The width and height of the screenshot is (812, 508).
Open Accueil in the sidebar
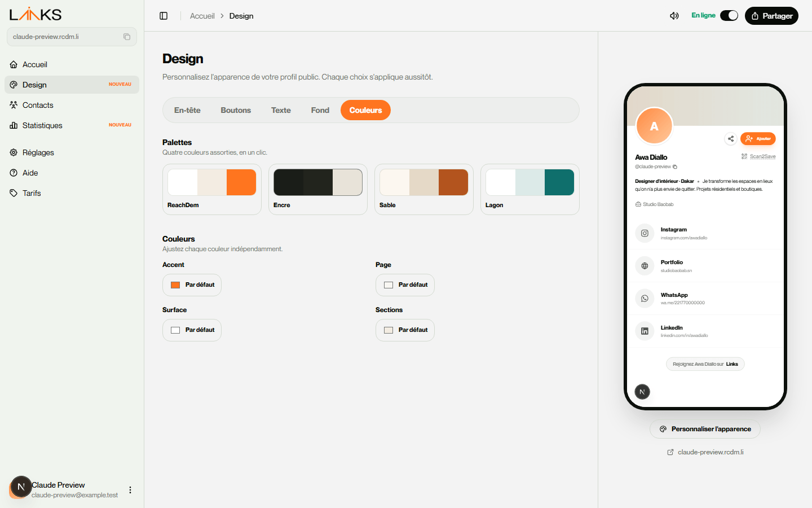click(72, 64)
